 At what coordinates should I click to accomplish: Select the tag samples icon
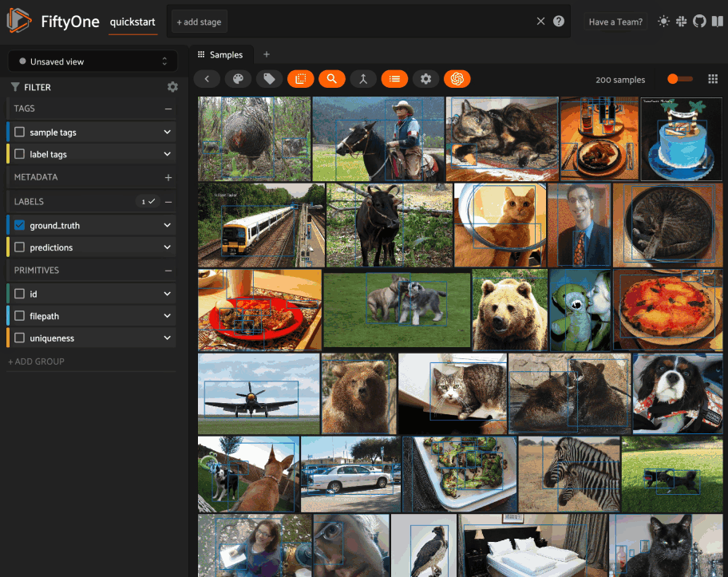[x=269, y=79]
